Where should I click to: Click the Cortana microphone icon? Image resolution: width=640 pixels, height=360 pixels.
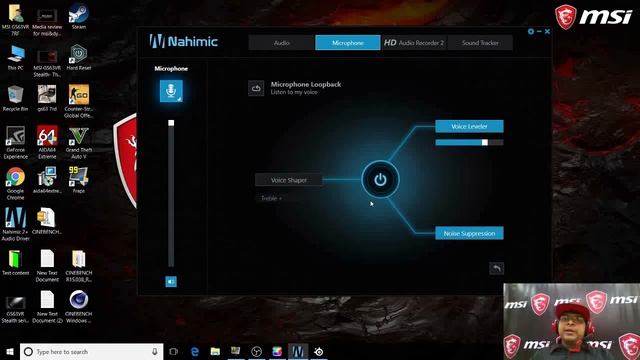coord(155,351)
